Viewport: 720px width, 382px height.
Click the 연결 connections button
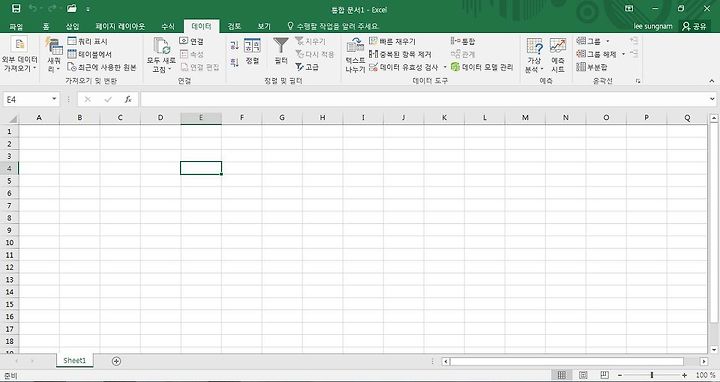[191, 41]
